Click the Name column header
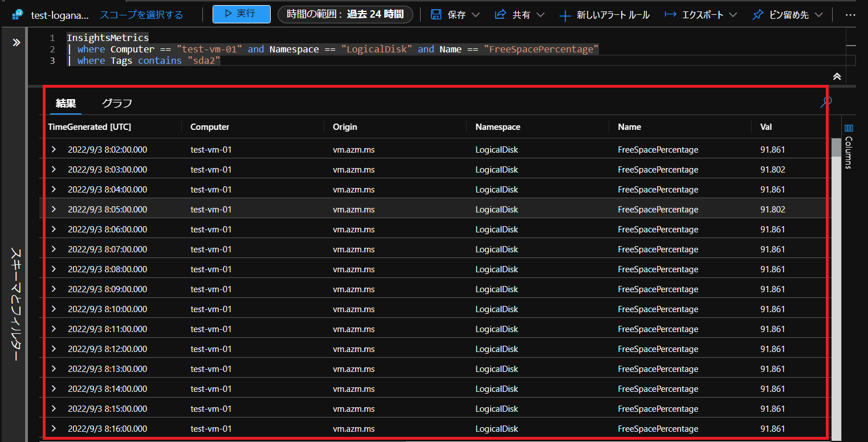Image resolution: width=868 pixels, height=442 pixels. coord(629,127)
